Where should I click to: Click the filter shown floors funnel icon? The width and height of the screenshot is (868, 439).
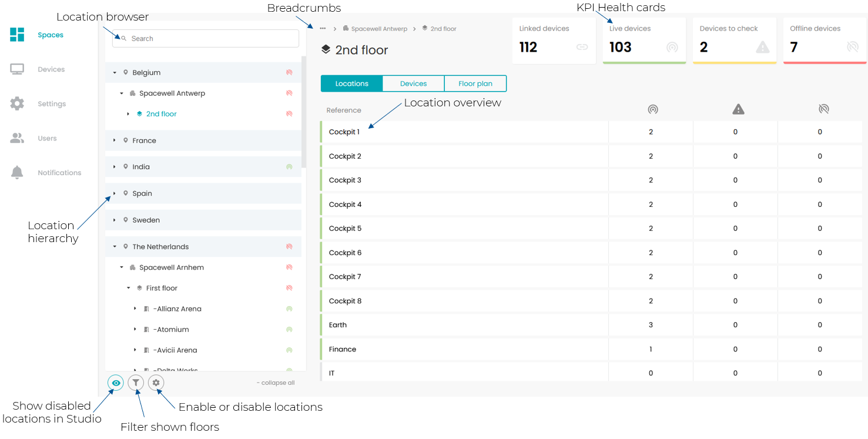pos(136,383)
